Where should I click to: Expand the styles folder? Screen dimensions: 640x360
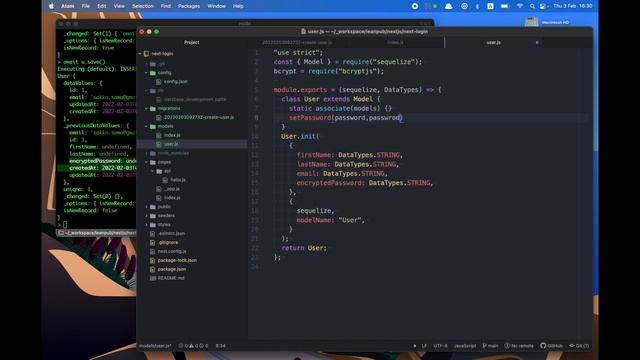point(146,224)
